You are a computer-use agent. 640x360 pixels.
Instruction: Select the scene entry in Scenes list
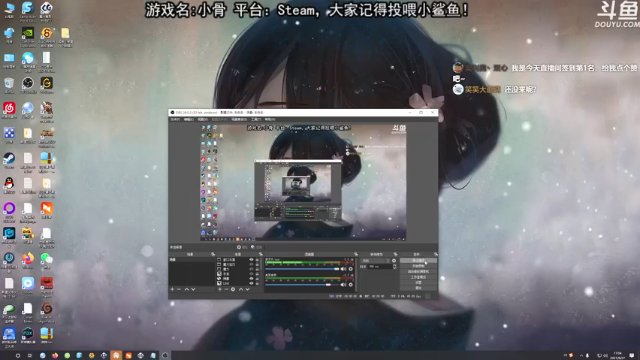(x=192, y=260)
